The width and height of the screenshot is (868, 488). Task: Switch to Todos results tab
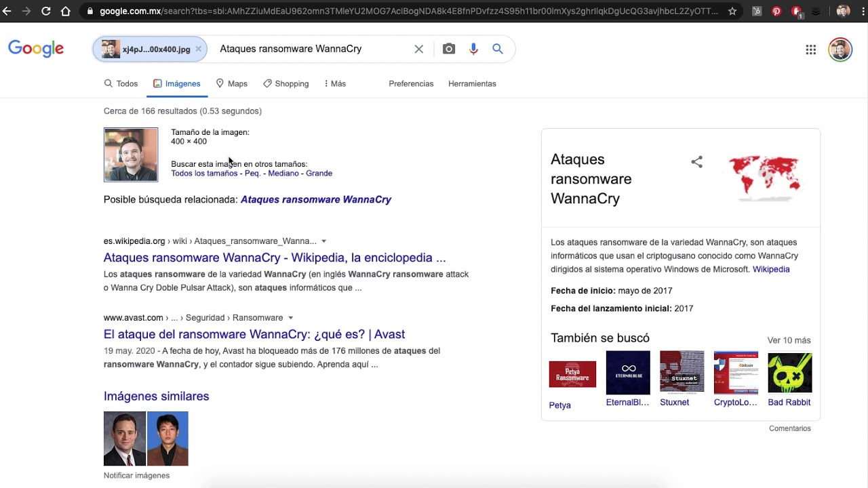point(121,83)
